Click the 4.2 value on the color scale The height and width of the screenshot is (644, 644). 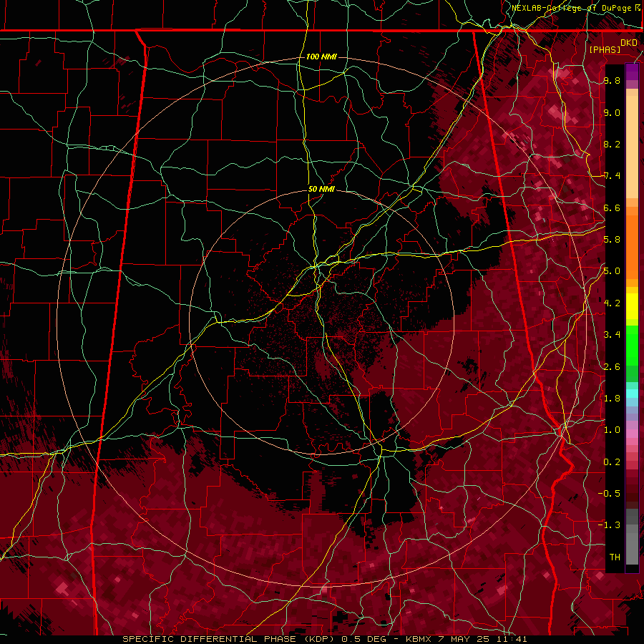click(x=612, y=303)
